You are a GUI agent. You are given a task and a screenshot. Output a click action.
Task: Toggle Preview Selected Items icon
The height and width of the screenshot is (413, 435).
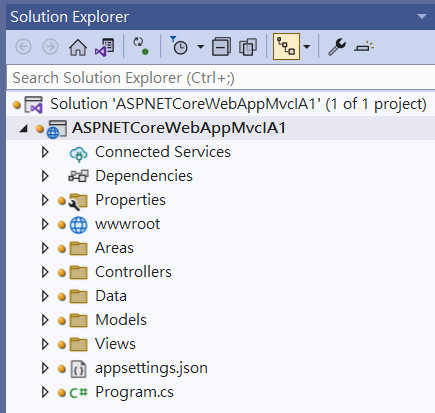(x=364, y=47)
